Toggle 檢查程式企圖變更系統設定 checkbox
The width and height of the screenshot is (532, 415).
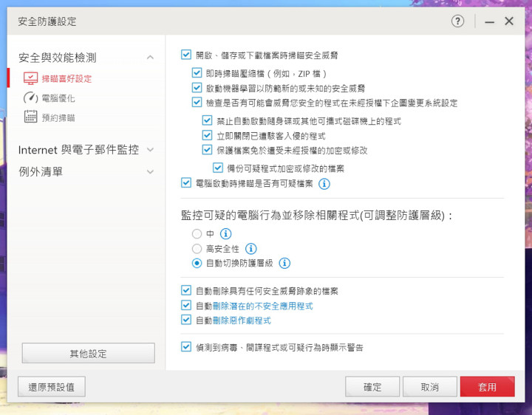[197, 103]
